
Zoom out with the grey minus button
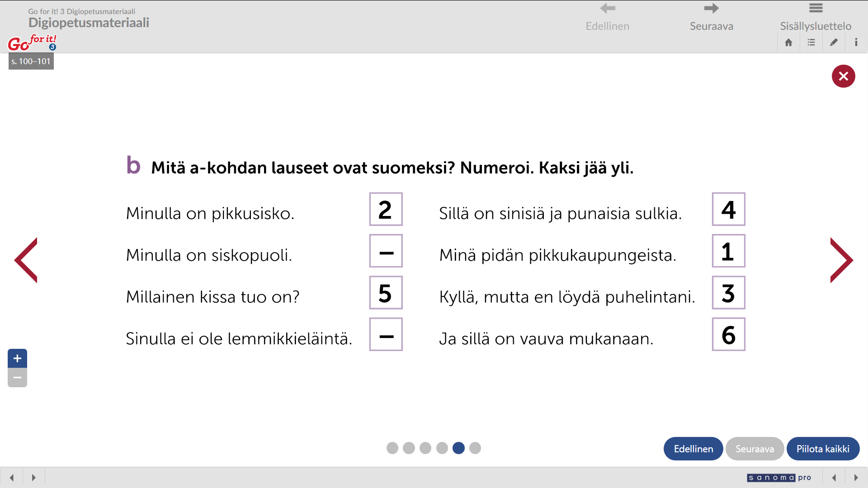[x=17, y=378]
